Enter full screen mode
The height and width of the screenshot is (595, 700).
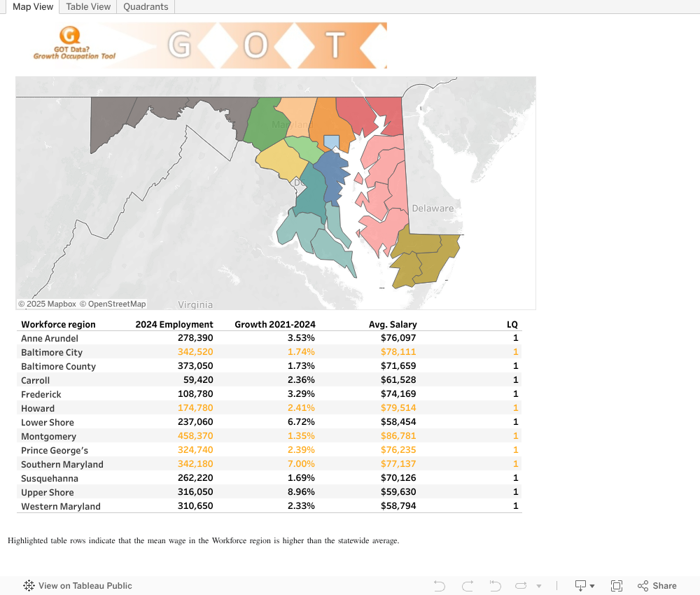[x=617, y=586]
